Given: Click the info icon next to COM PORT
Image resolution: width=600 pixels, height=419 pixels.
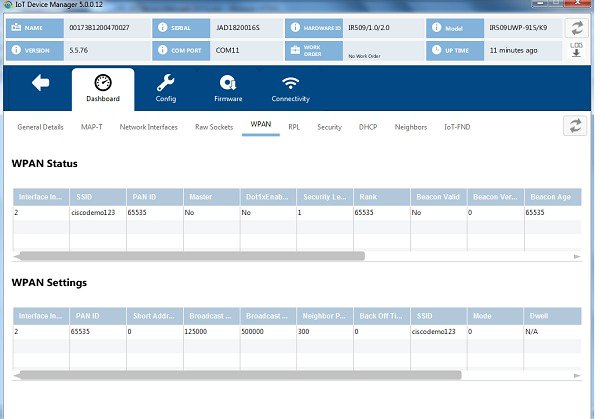Looking at the screenshot, I should (163, 50).
